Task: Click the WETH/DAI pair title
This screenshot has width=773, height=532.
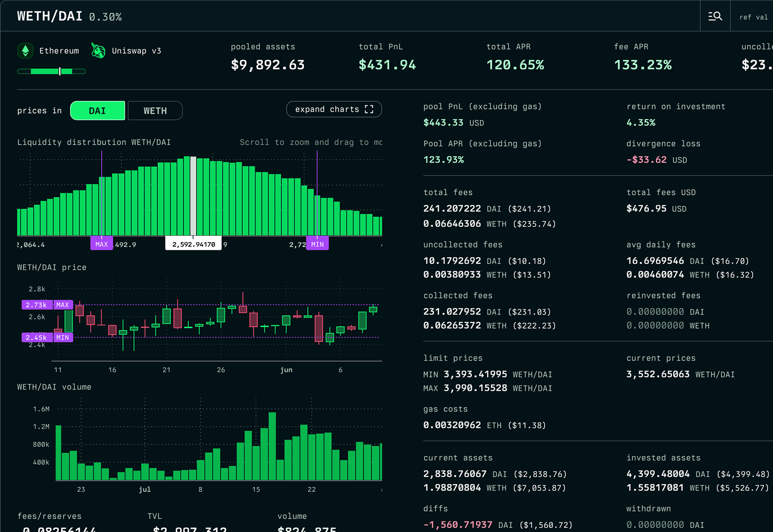Action: [50, 16]
